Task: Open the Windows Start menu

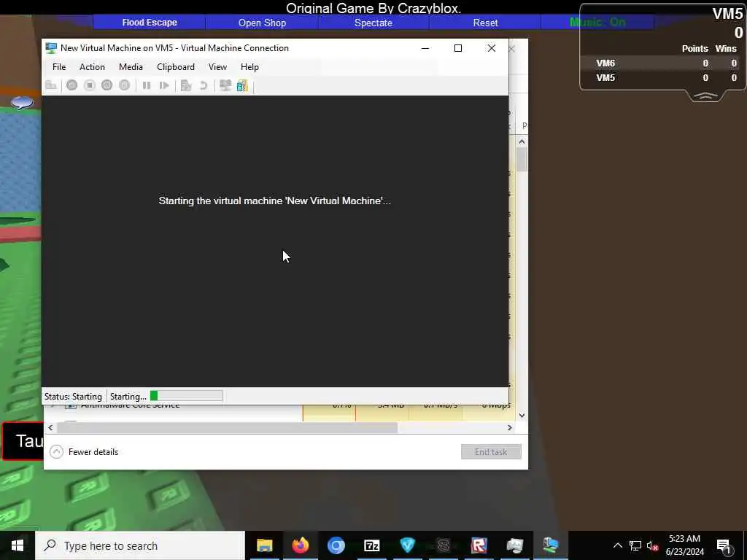Action: [18, 545]
